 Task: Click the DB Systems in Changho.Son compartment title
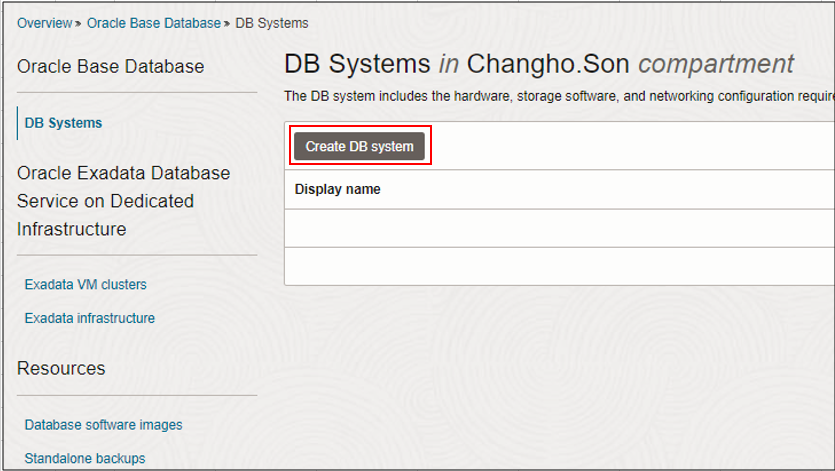click(539, 64)
